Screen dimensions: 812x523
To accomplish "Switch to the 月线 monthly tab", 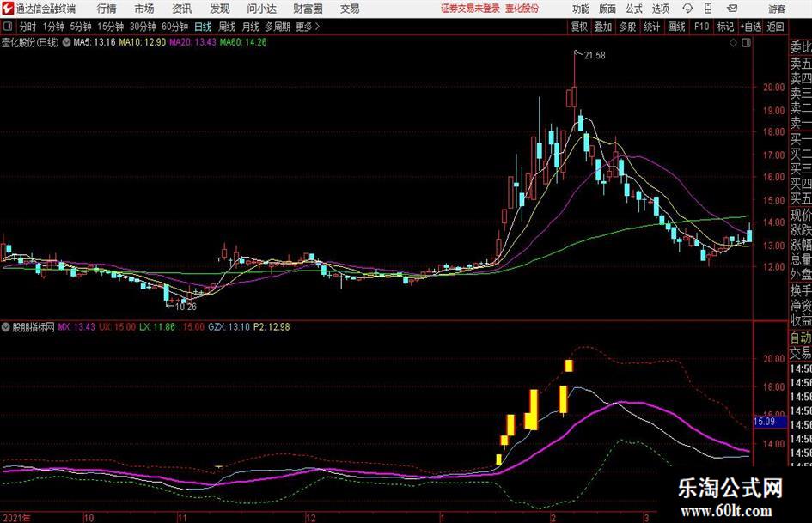I will [x=250, y=27].
